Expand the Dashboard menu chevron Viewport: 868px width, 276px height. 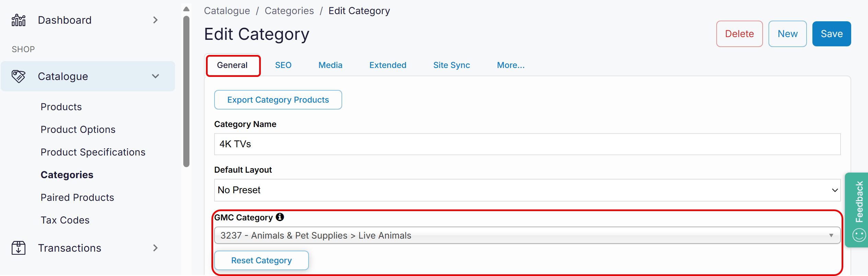[x=155, y=20]
